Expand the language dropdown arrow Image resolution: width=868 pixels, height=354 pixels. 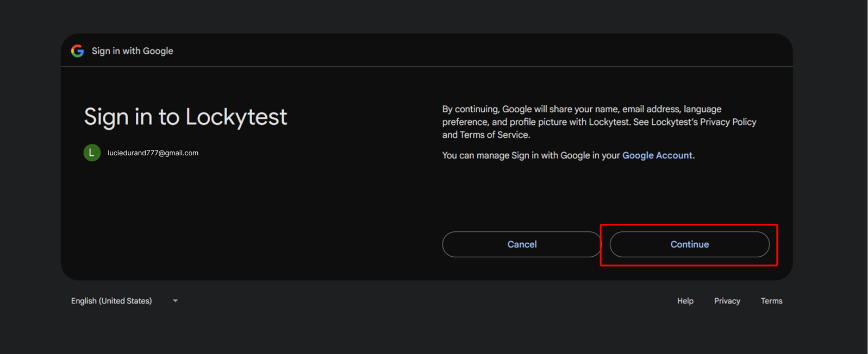(x=175, y=301)
